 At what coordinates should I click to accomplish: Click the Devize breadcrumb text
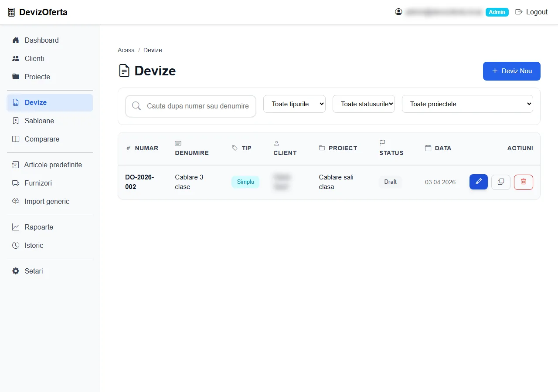click(x=153, y=50)
